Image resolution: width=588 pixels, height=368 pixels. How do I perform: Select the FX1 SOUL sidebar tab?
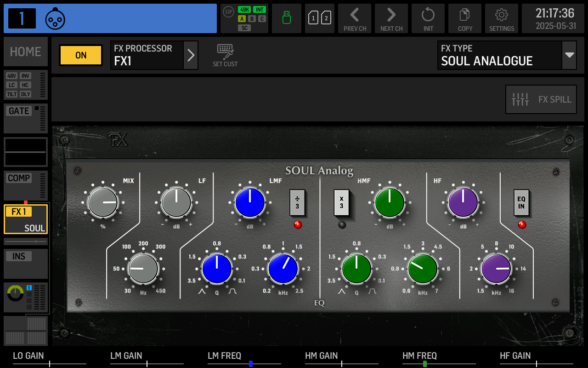[x=25, y=218]
